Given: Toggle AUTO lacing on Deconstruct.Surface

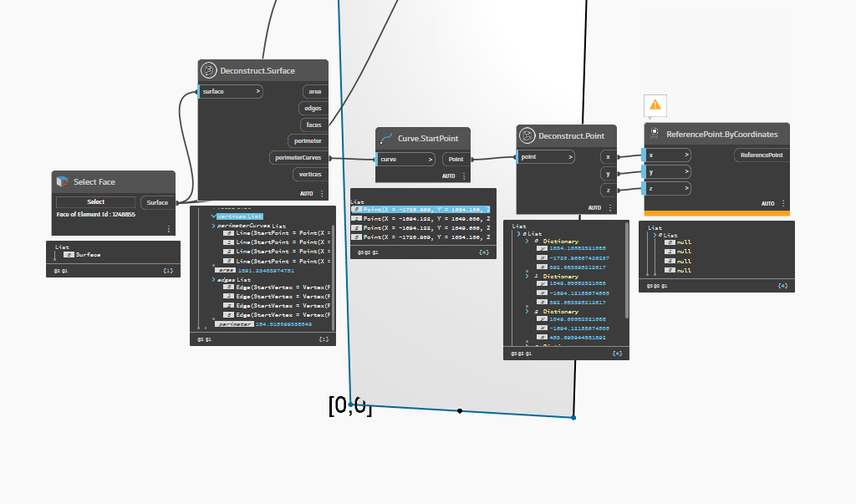Looking at the screenshot, I should [x=305, y=192].
